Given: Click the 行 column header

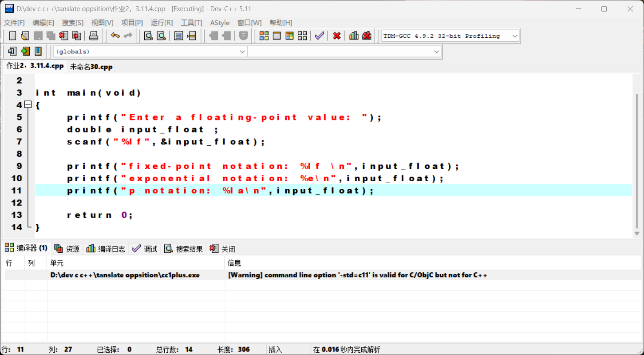Looking at the screenshot, I should [x=13, y=263].
